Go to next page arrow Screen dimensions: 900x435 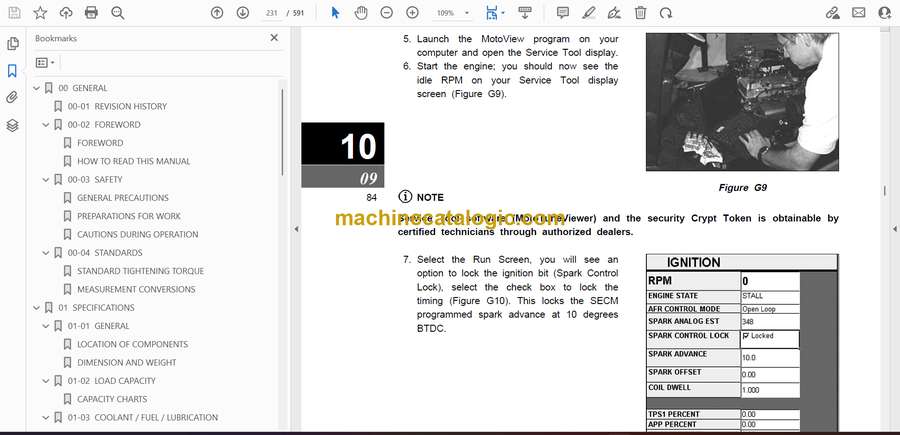tap(243, 13)
